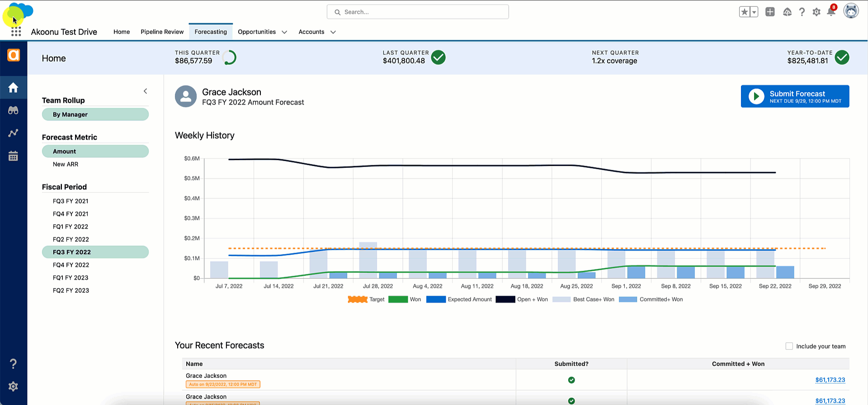Collapse the left filter panel chevron
This screenshot has width=868, height=405.
pos(145,91)
